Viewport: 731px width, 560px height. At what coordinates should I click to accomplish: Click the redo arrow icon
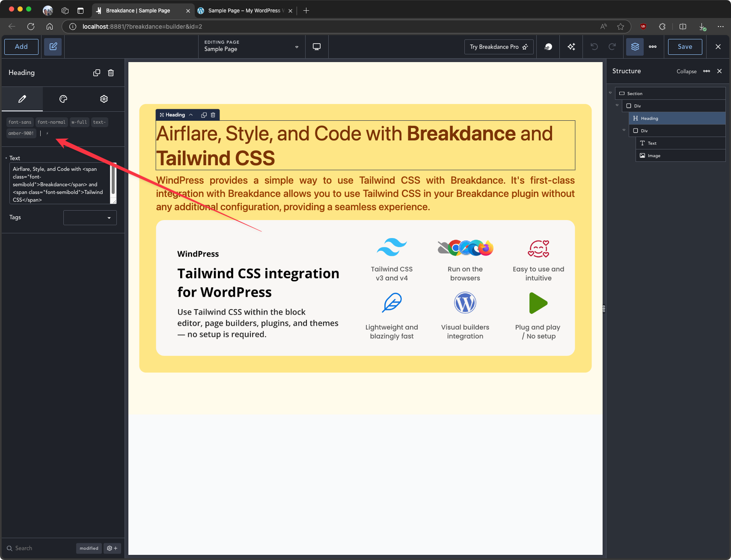(x=612, y=47)
